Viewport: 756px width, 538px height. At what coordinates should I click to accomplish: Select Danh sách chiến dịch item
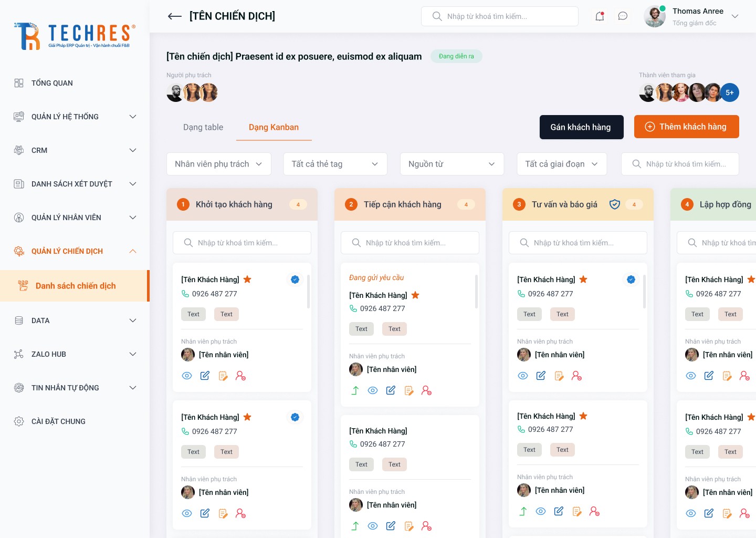[x=75, y=286]
